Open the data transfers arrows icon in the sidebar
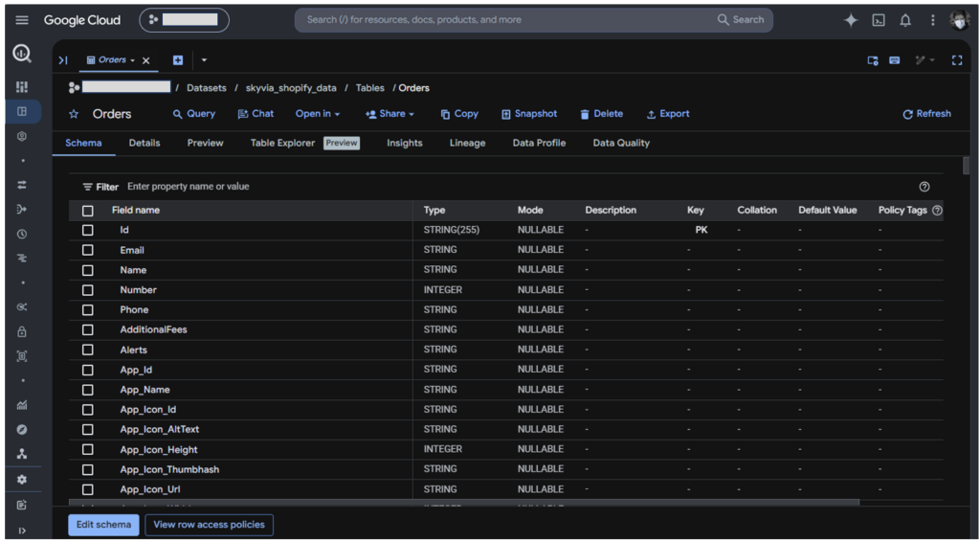The width and height of the screenshot is (980, 542). point(22,185)
